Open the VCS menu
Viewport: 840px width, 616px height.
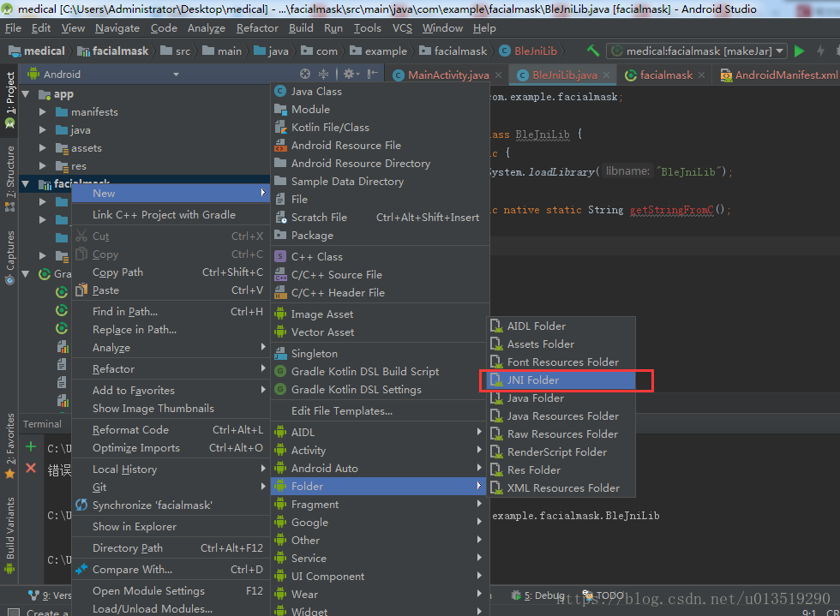tap(402, 28)
